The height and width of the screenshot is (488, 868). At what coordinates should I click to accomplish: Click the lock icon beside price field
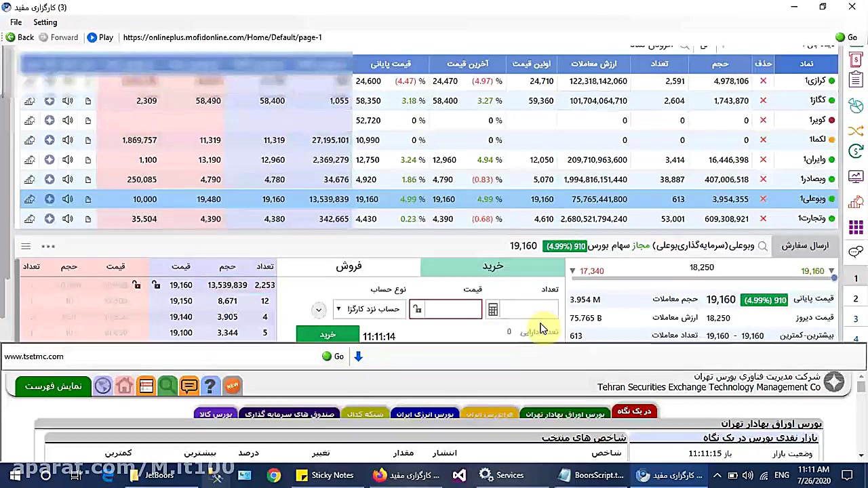click(x=417, y=310)
